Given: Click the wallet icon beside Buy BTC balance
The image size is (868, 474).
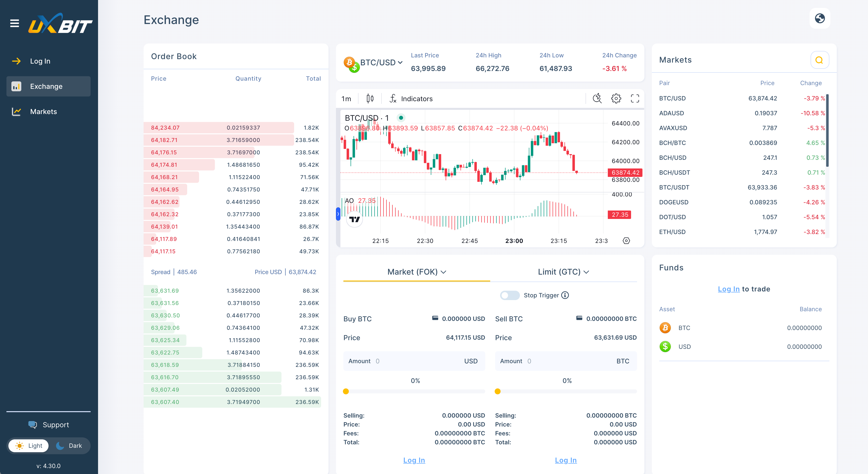Looking at the screenshot, I should [435, 318].
